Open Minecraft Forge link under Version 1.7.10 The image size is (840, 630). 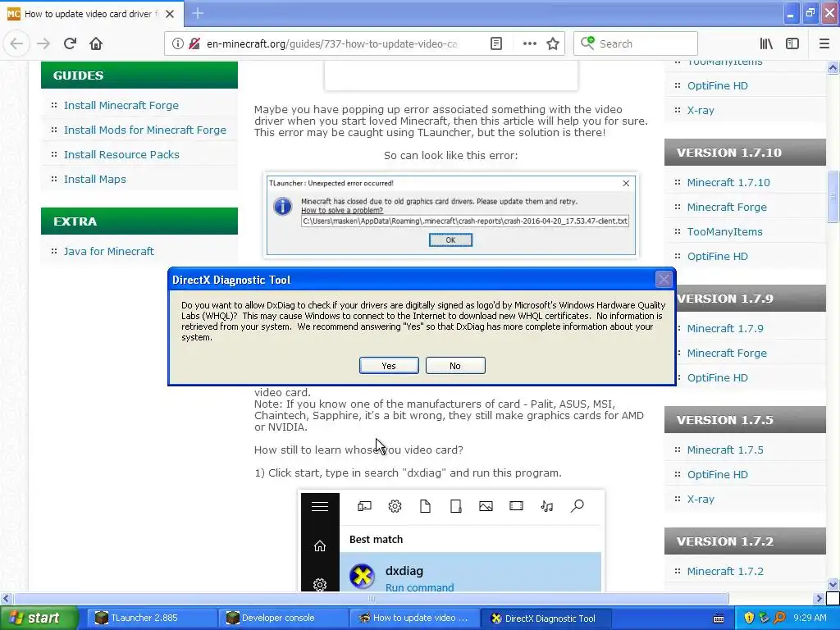[727, 207]
